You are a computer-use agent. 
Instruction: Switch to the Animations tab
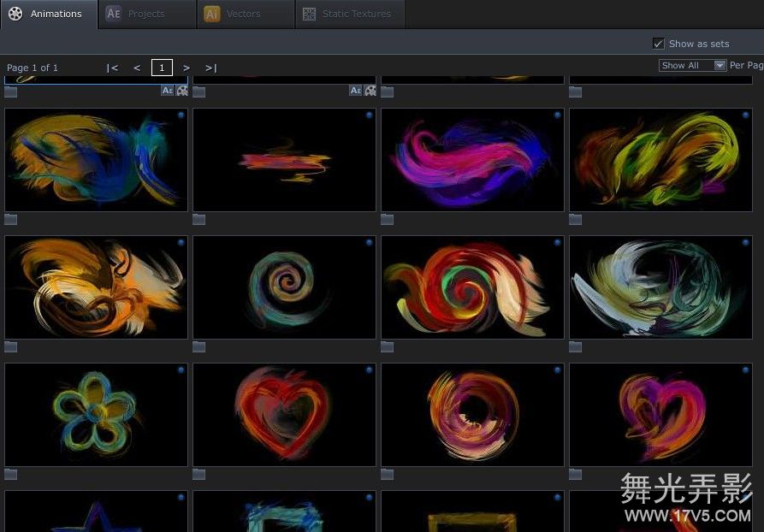[49, 15]
